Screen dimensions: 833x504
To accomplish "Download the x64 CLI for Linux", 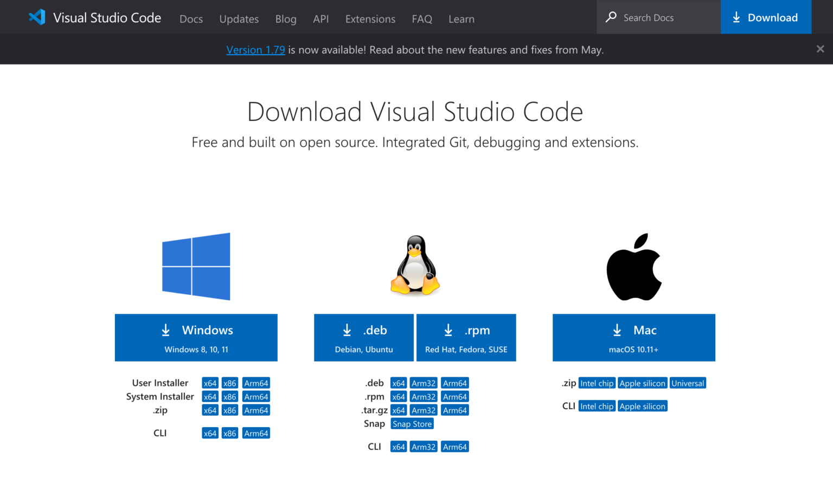I will point(398,446).
